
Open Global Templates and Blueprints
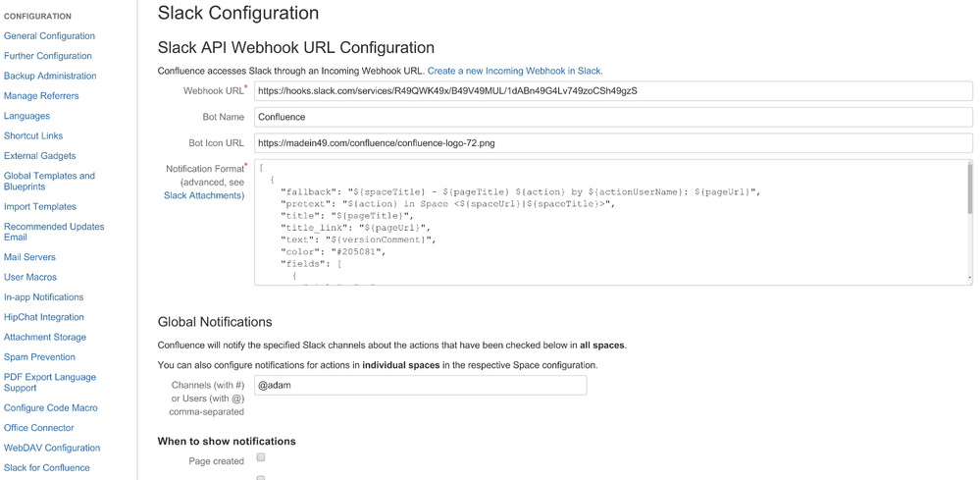[49, 182]
